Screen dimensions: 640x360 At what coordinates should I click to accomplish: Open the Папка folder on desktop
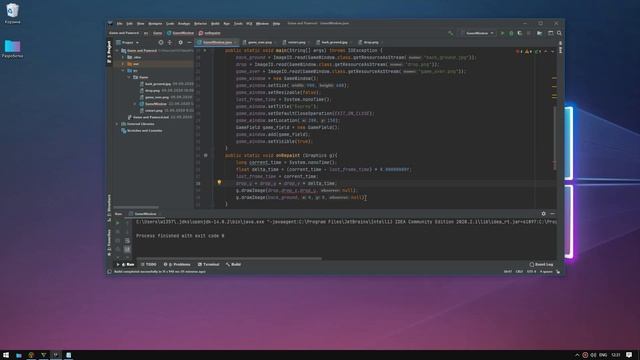point(12,49)
